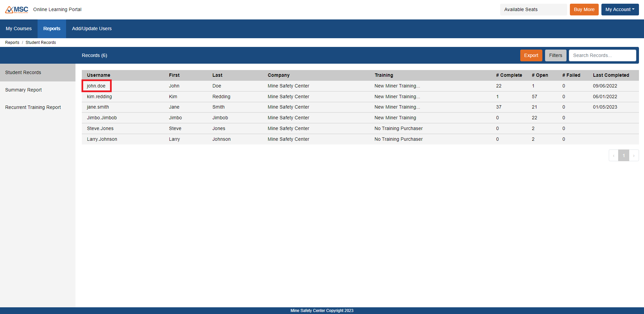644x314 pixels.
Task: Click the 22 open count in Jimbo's row
Action: click(x=534, y=118)
